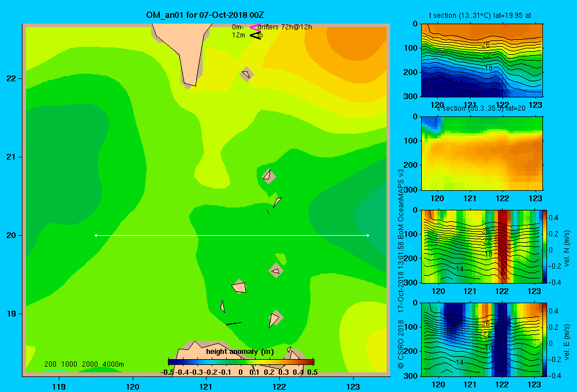Open the northward velocity section panel

pos(482,246)
